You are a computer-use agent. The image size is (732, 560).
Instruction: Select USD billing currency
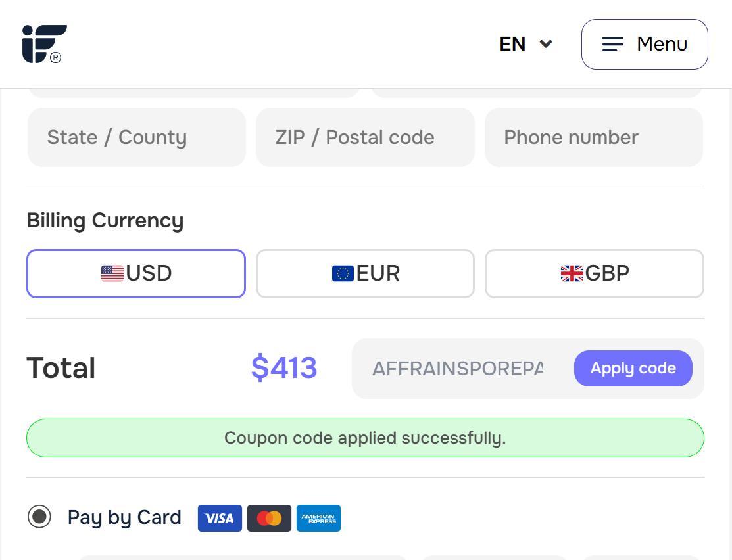[136, 273]
